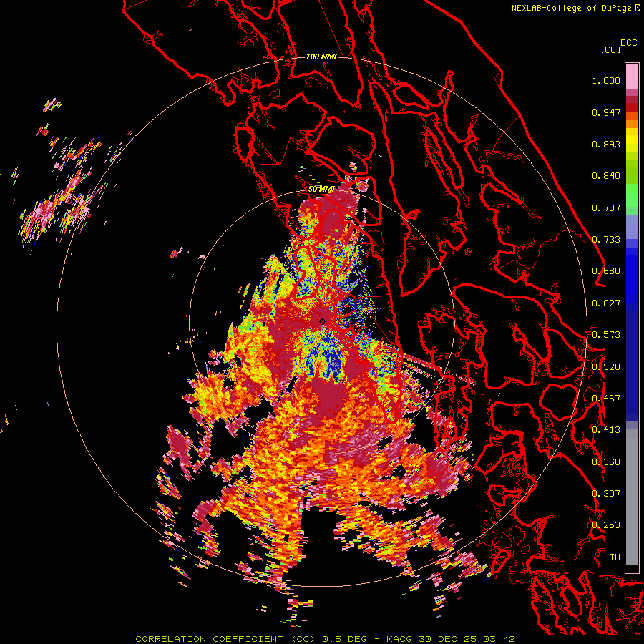Image resolution: width=644 pixels, height=644 pixels.
Task: Click the 0.573 legend value
Action: point(606,335)
